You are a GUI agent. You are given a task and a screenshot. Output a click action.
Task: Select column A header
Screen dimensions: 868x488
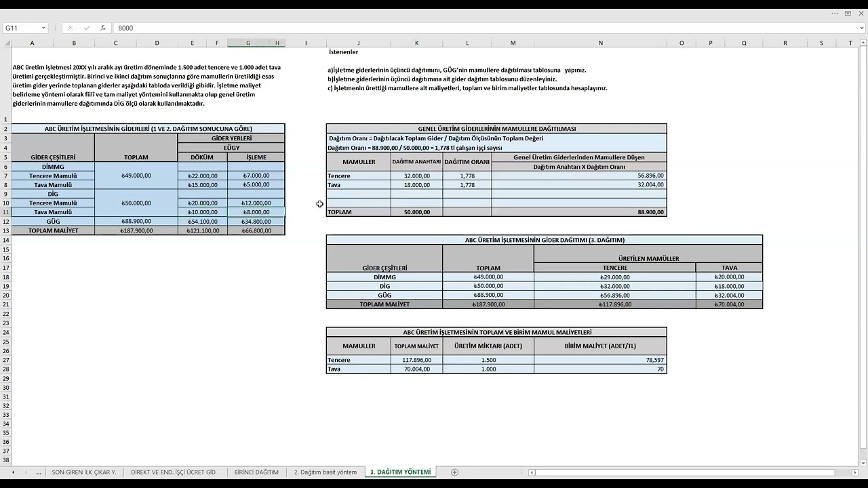tap(32, 43)
